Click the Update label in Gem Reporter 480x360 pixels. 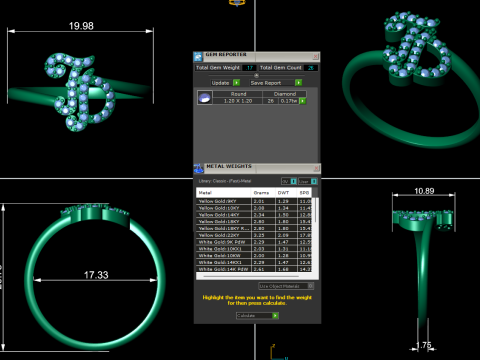coord(220,83)
